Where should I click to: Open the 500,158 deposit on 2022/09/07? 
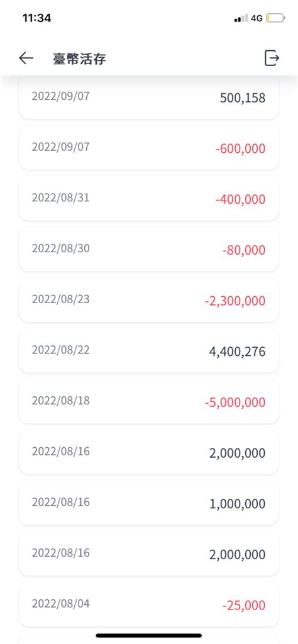coord(148,97)
